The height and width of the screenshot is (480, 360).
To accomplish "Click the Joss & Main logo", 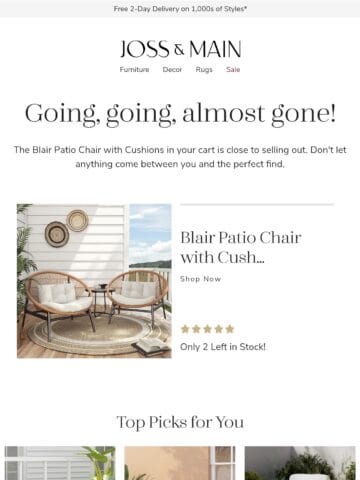I will coord(180,49).
